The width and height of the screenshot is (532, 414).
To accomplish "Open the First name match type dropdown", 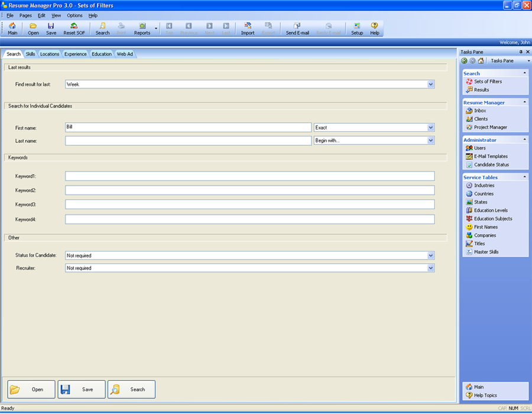I will pos(430,128).
